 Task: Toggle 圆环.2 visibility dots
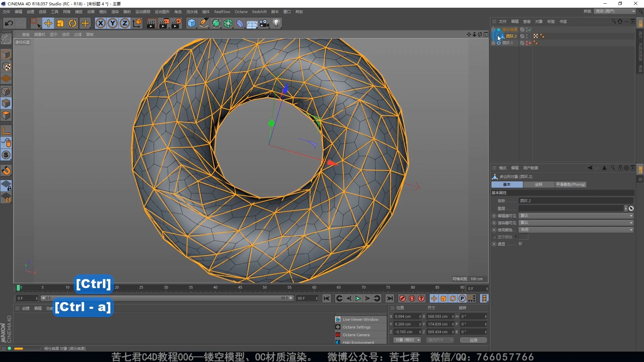[x=527, y=36]
